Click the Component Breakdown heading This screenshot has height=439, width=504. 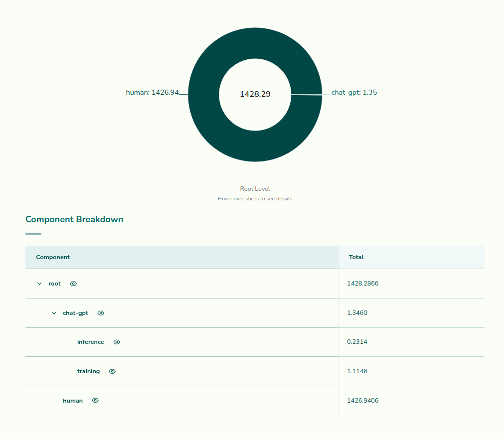pos(74,219)
